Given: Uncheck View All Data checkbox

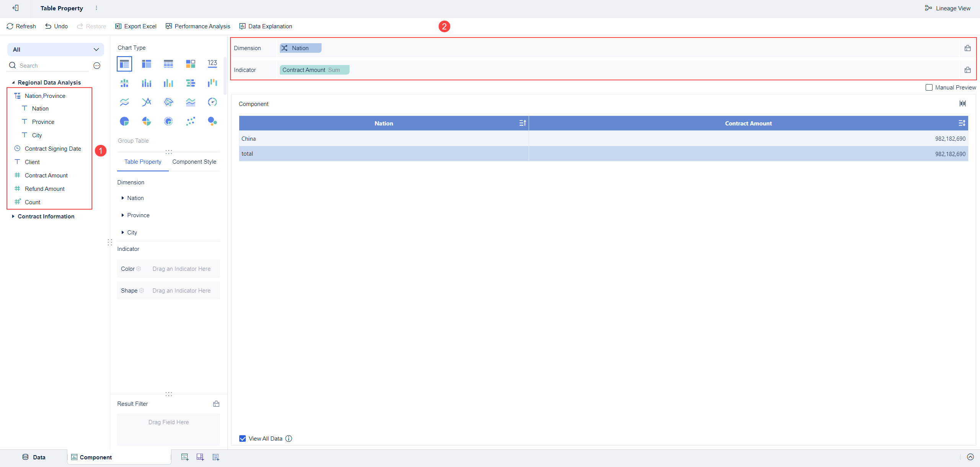Looking at the screenshot, I should tap(243, 439).
